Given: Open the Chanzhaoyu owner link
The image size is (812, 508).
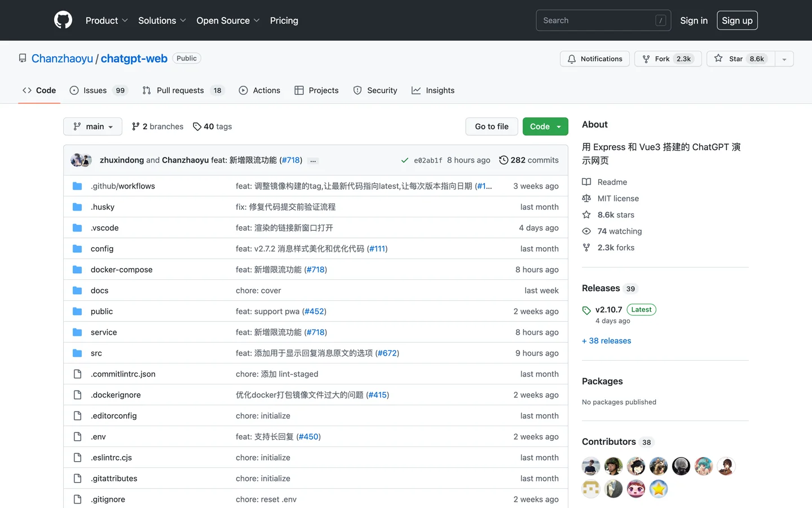Looking at the screenshot, I should tap(62, 59).
